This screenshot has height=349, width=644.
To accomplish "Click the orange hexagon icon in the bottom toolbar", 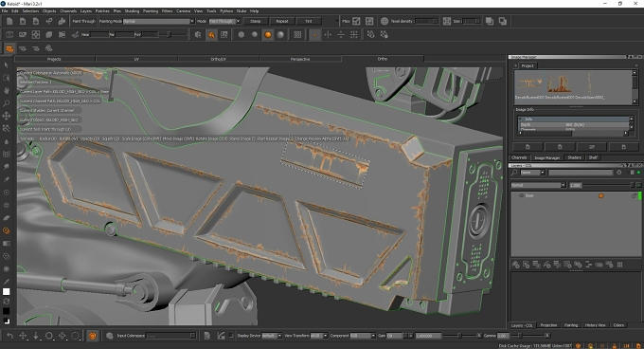I will (x=93, y=336).
